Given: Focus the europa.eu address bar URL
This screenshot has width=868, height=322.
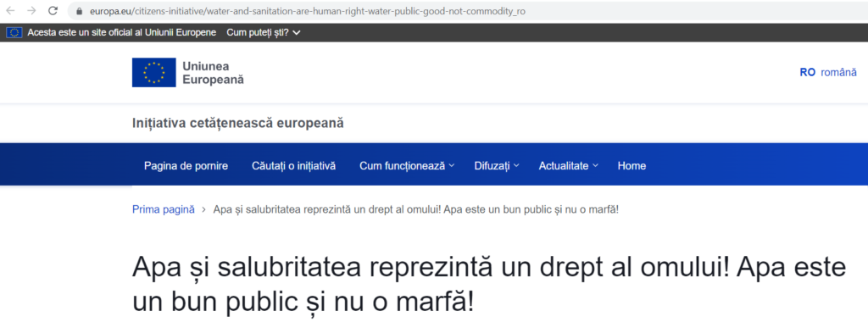Looking at the screenshot, I should click(308, 11).
